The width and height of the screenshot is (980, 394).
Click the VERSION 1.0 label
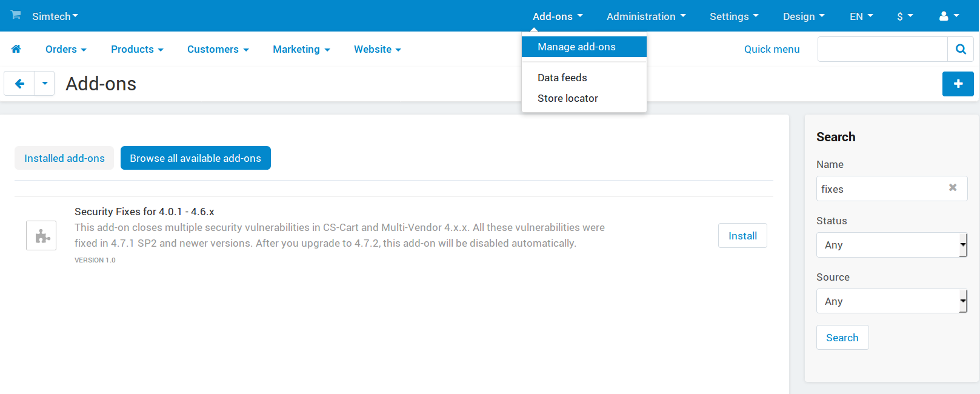click(95, 260)
